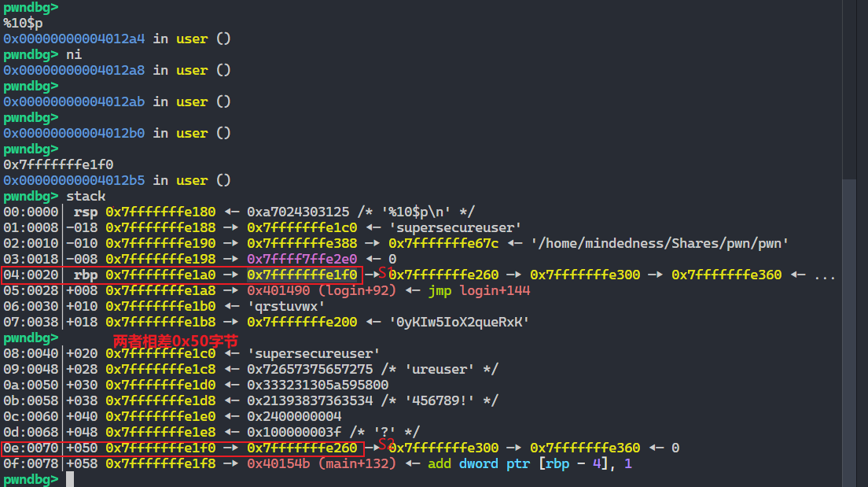This screenshot has width=868, height=487.
Task: Select the rbp register label highlighted in red
Action: [86, 274]
